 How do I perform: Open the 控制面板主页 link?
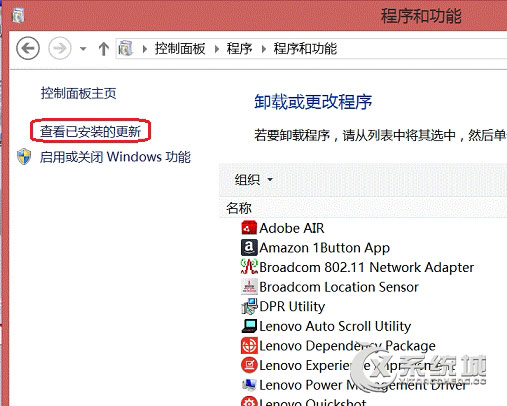coord(78,93)
